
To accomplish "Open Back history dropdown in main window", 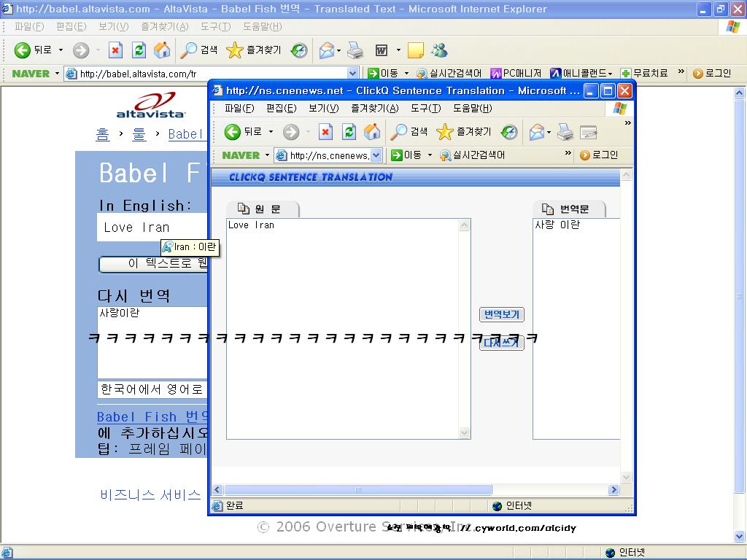I will (61, 50).
